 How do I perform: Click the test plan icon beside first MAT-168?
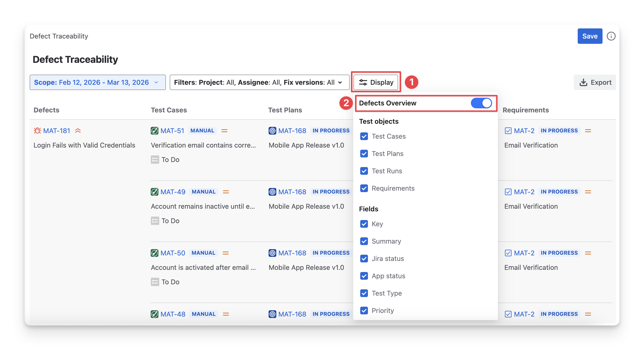(272, 130)
